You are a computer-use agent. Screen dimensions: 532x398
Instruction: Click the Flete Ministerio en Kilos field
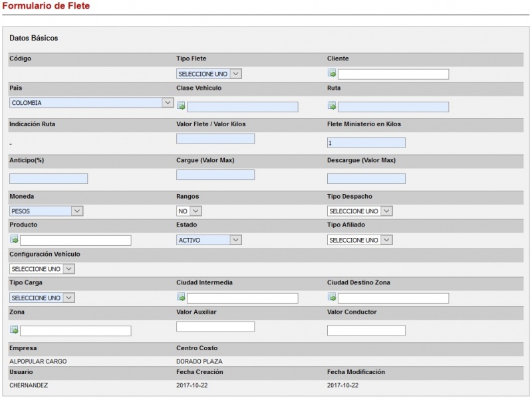click(366, 143)
